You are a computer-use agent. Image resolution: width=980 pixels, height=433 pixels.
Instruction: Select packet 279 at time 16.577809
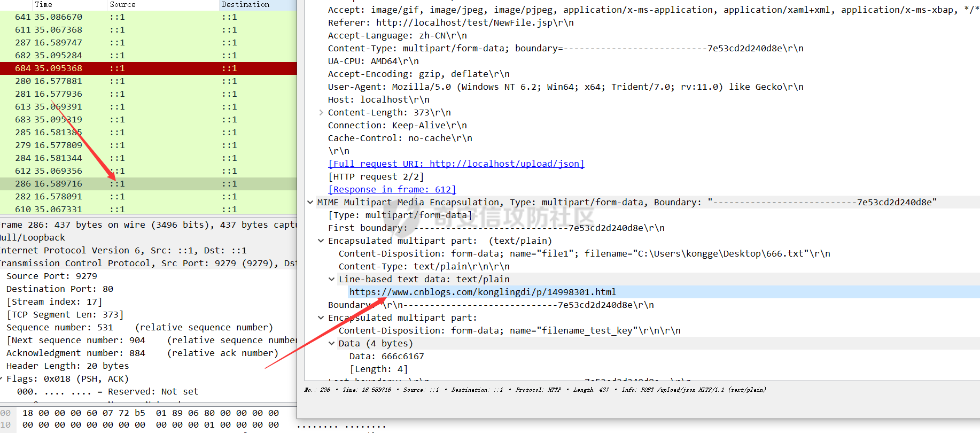149,145
